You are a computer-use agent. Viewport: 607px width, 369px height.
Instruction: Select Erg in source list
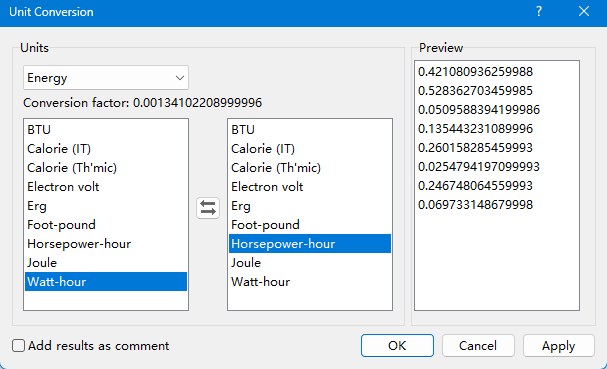[106, 206]
